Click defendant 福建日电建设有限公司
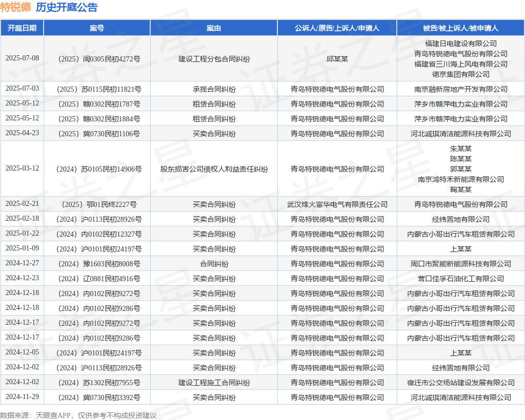This screenshot has width=525, height=420. pos(461,44)
